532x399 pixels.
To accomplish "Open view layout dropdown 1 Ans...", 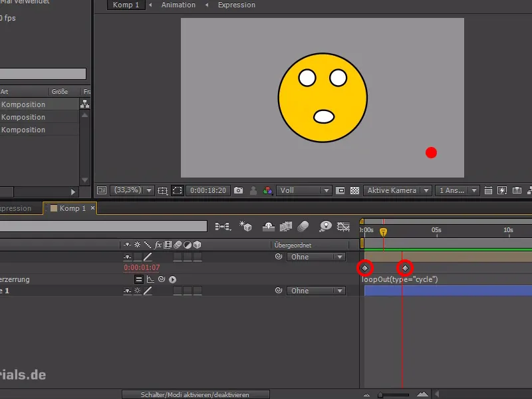I will click(x=458, y=190).
